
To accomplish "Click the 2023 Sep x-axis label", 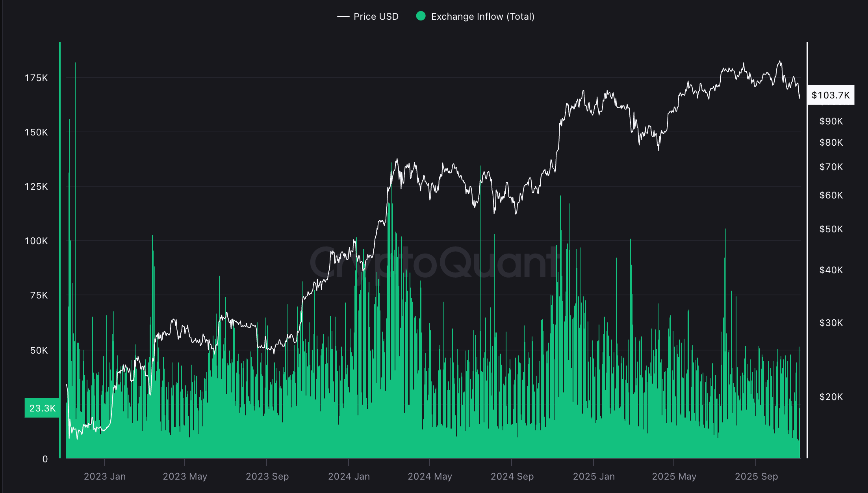I will [267, 476].
